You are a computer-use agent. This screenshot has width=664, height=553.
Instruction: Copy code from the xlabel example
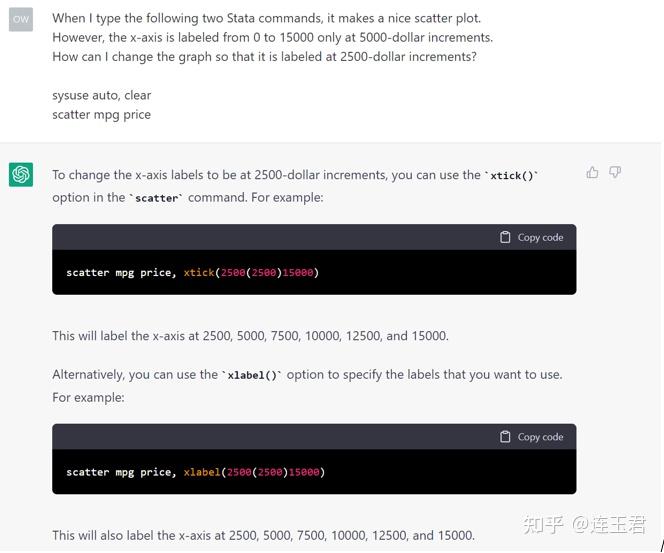tap(531, 437)
